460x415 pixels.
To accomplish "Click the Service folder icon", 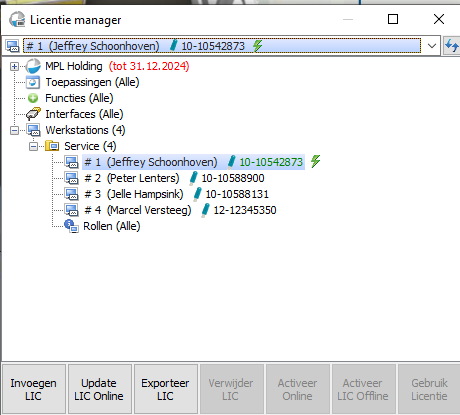I will pyautogui.click(x=52, y=146).
